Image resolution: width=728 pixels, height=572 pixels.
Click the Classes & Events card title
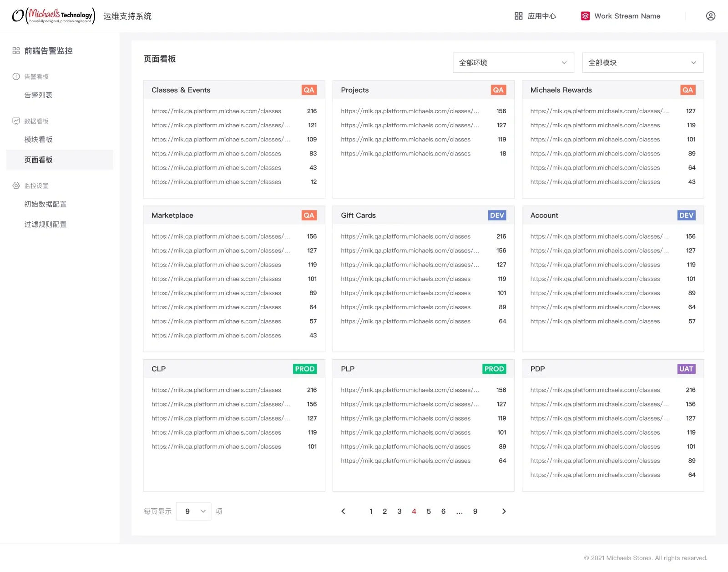point(181,90)
